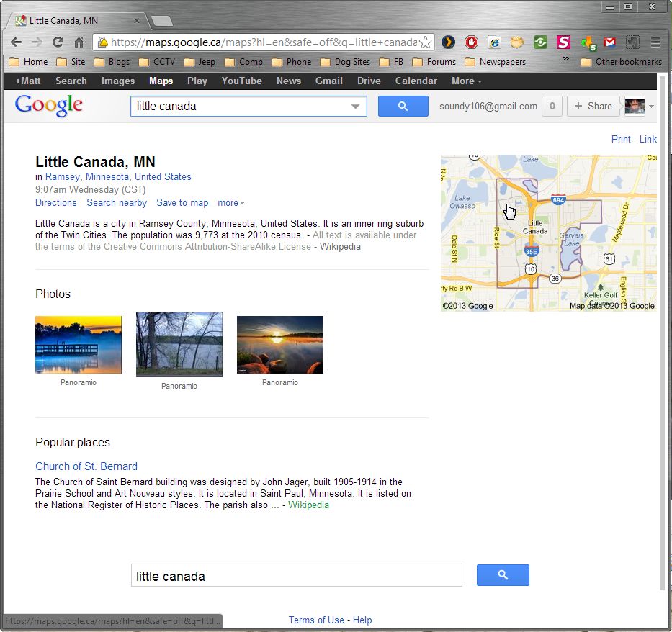The image size is (672, 632).
Task: Open Drive from the Google bar
Action: [369, 81]
